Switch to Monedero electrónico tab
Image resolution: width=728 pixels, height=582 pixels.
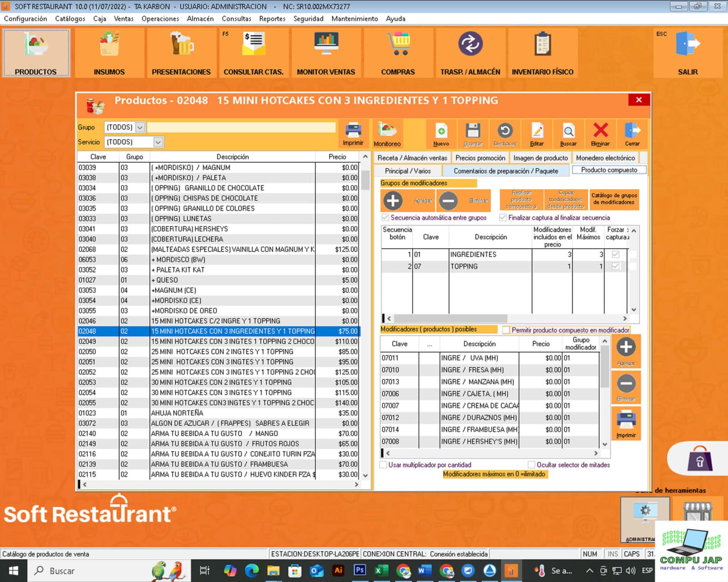(605, 158)
